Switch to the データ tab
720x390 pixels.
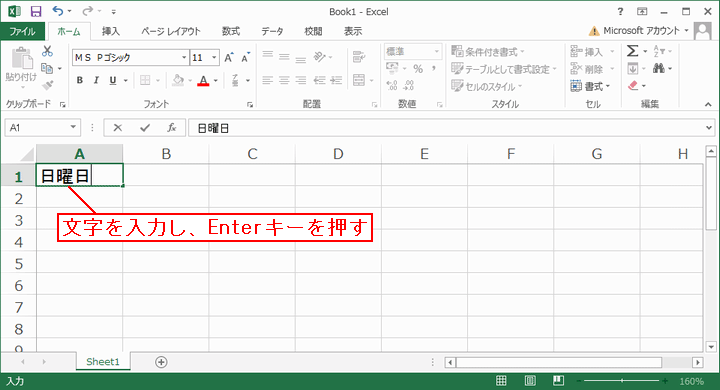coord(272,31)
